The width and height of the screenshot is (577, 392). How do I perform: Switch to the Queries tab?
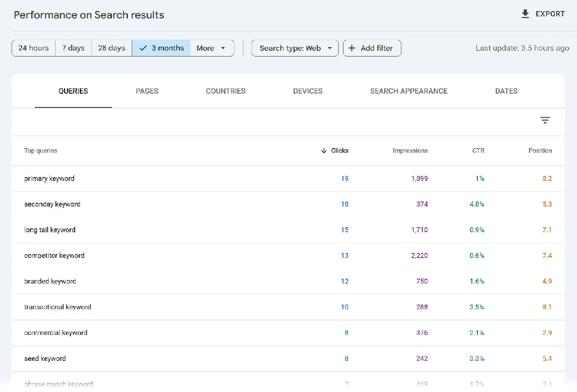pyautogui.click(x=73, y=91)
